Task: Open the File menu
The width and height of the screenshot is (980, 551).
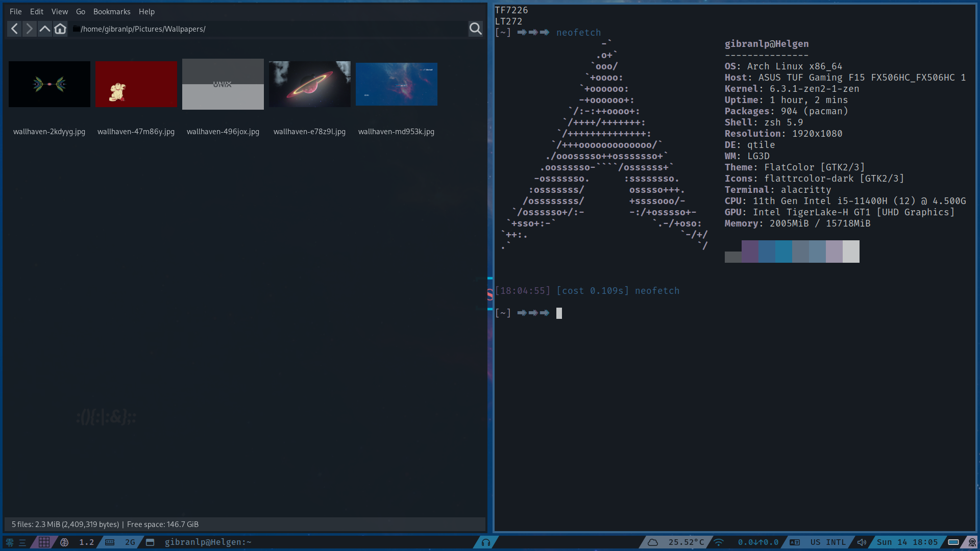Action: click(x=15, y=12)
